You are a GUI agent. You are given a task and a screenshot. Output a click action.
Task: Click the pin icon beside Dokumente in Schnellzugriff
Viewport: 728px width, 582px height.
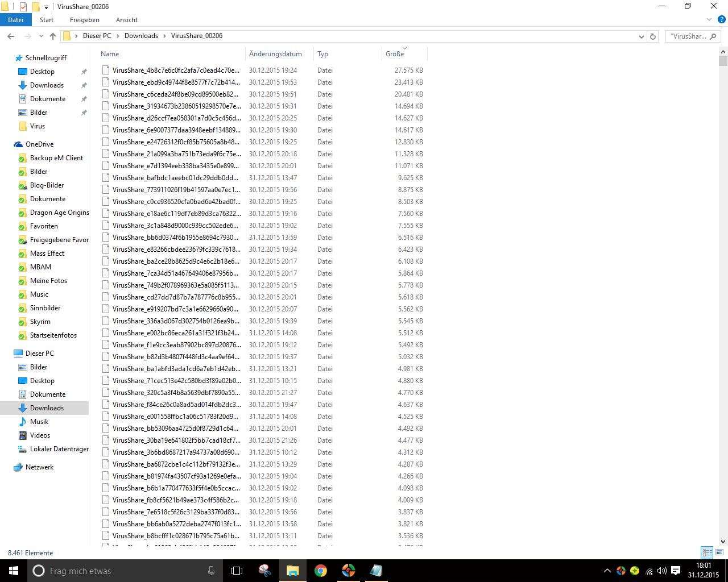point(84,99)
